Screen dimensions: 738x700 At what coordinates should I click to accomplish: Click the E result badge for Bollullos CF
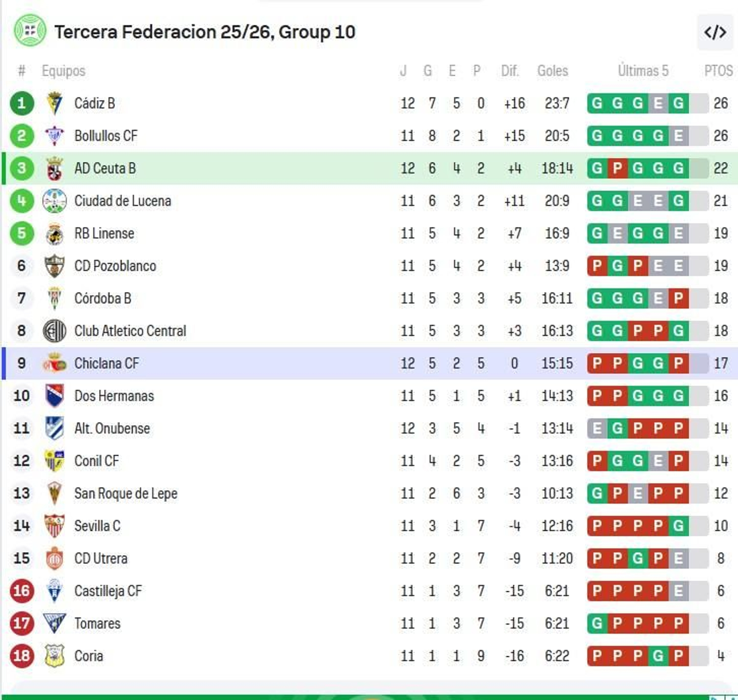(678, 136)
